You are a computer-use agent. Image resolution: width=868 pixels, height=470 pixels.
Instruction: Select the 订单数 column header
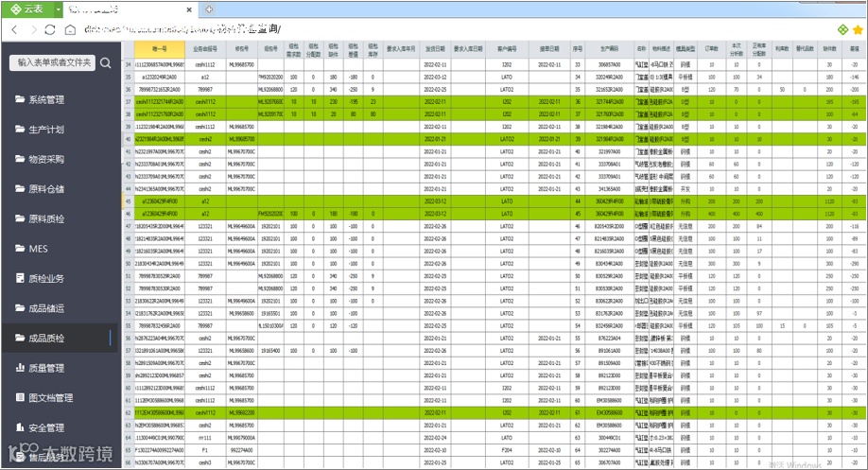(x=711, y=49)
